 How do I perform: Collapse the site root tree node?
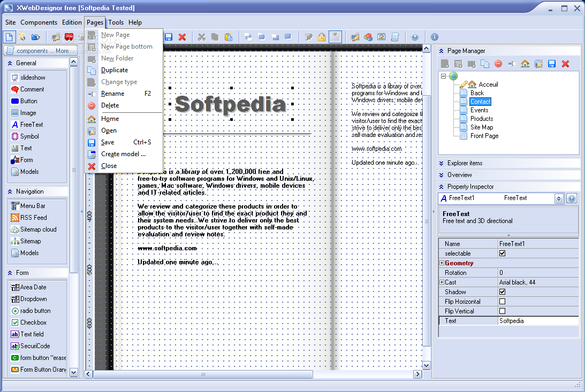click(x=443, y=76)
